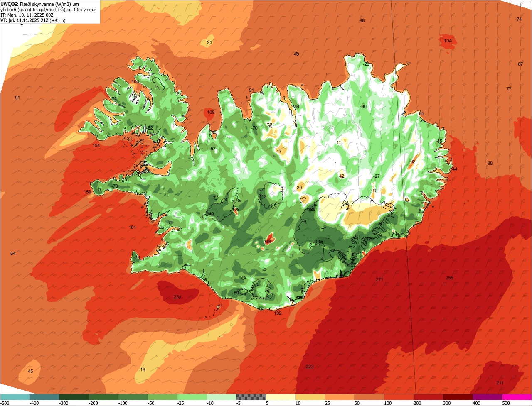Pick the green legend swatch between -100 and -50
This screenshot has width=532, height=406.
click(133, 397)
